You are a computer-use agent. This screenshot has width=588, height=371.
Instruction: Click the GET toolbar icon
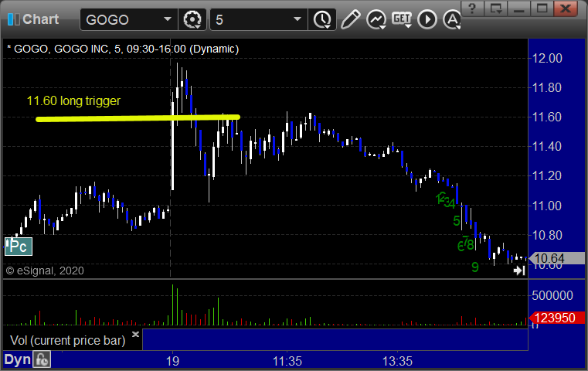402,19
